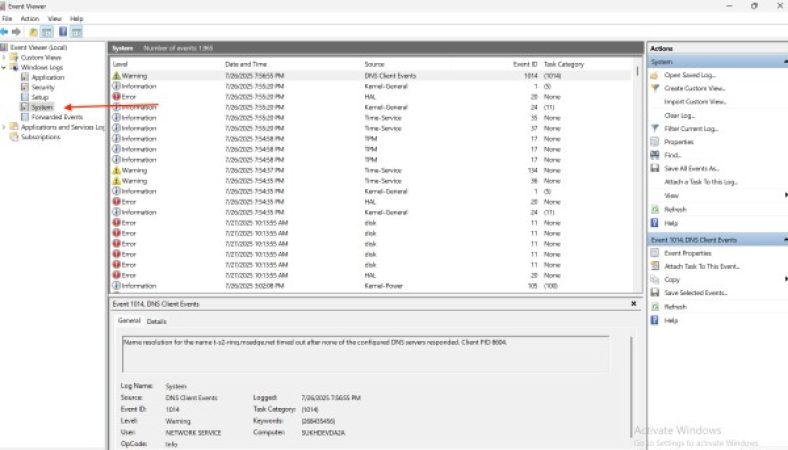Click the Create Custom View funnel icon
The image size is (788, 450).
(x=654, y=88)
